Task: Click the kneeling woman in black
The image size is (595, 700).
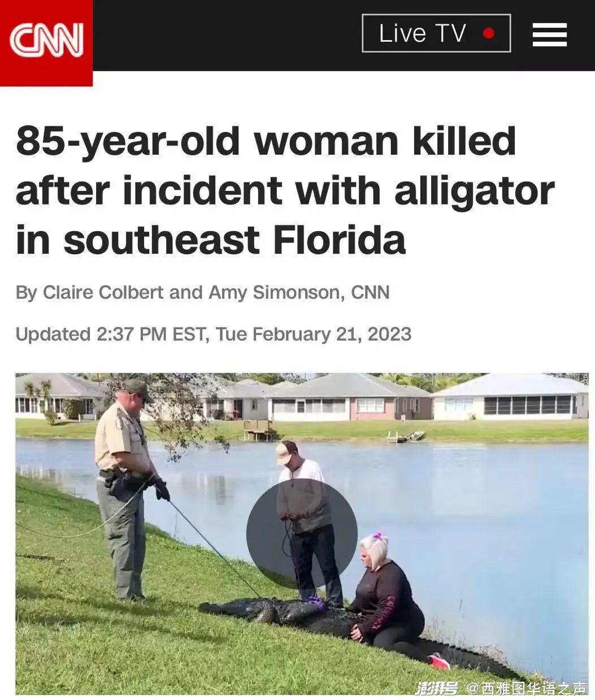Action: [391, 599]
